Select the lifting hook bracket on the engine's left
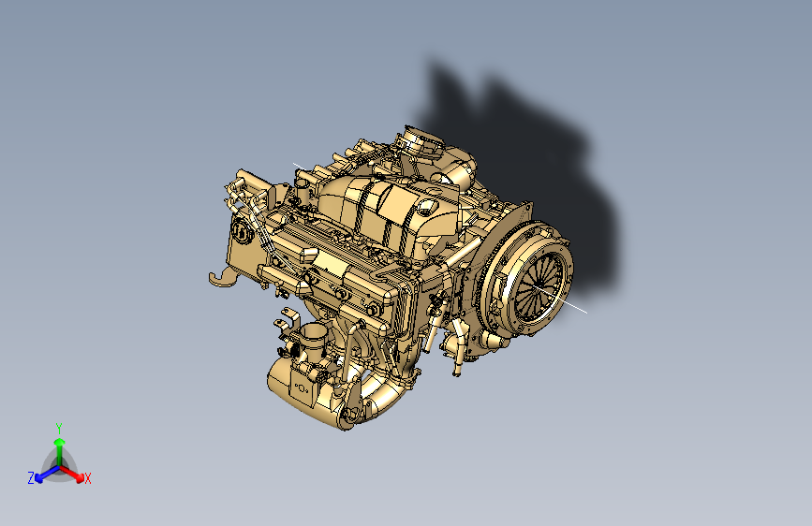The width and height of the screenshot is (812, 526). [x=223, y=277]
